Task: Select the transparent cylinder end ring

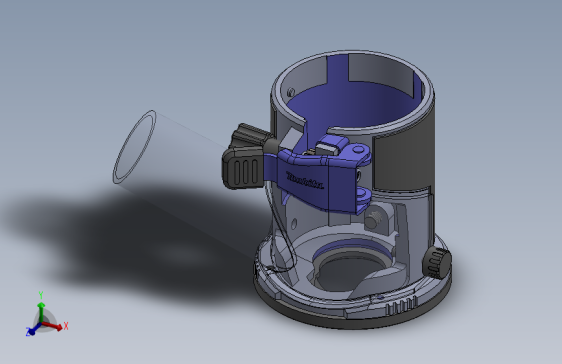Action: coord(134,147)
